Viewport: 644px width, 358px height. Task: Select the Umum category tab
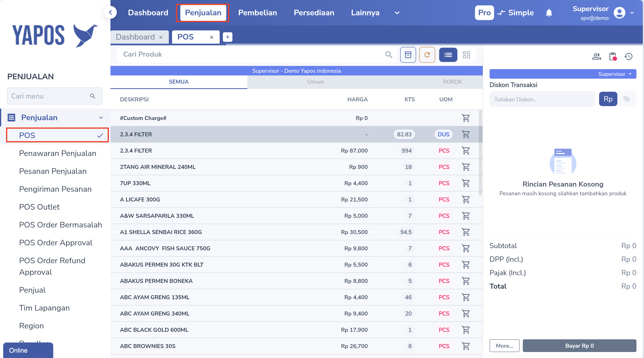pos(315,82)
